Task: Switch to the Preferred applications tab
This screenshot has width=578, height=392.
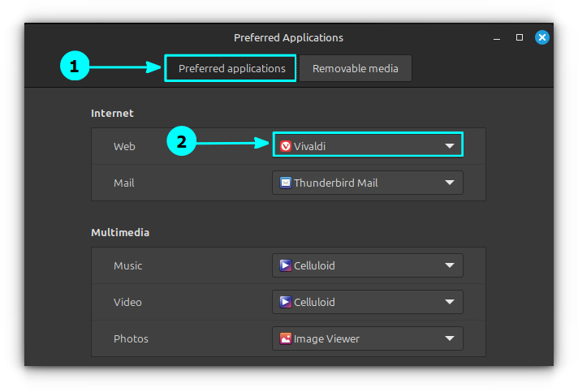Action: pos(231,68)
